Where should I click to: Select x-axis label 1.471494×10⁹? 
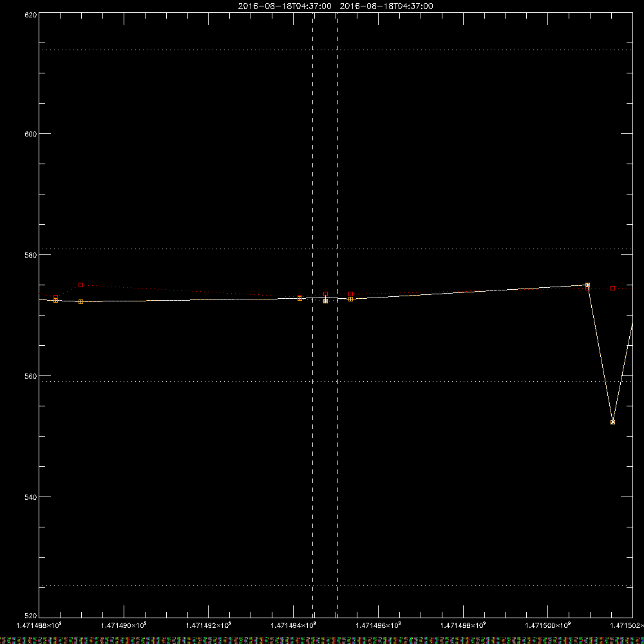coord(293,625)
